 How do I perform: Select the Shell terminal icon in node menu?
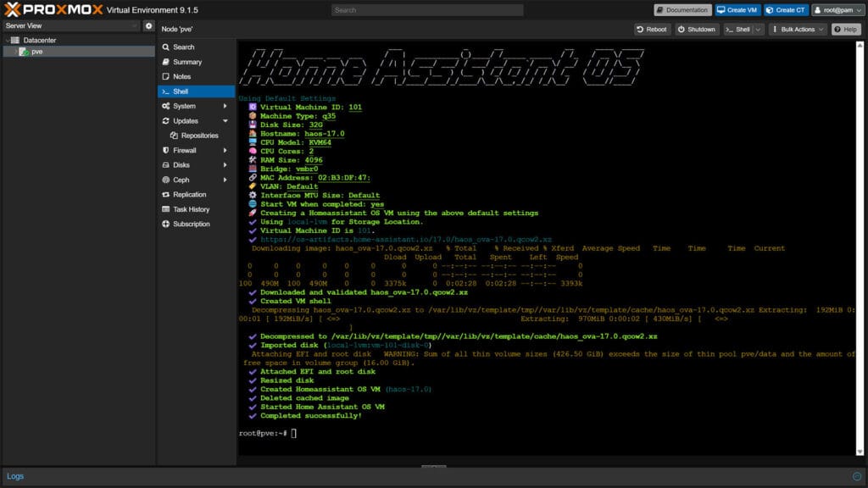(168, 91)
